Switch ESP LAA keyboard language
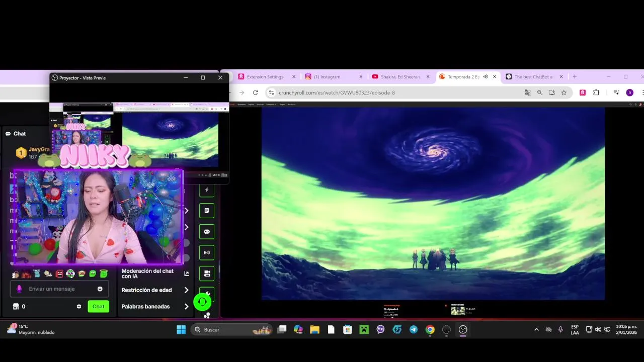Screen dimensions: 644x362 point(575,329)
